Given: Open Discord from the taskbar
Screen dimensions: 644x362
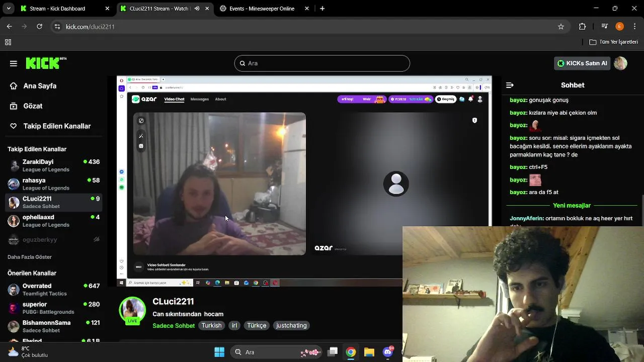Looking at the screenshot, I should [x=388, y=352].
